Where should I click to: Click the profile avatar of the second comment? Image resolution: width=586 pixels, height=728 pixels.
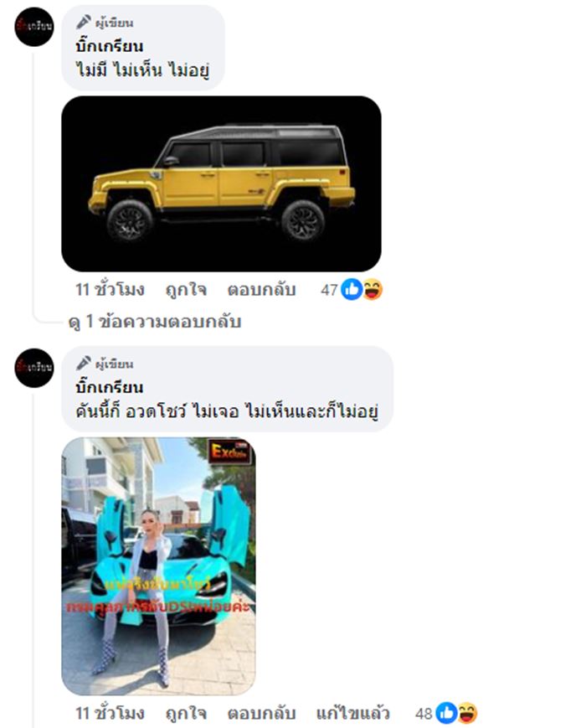point(33,368)
